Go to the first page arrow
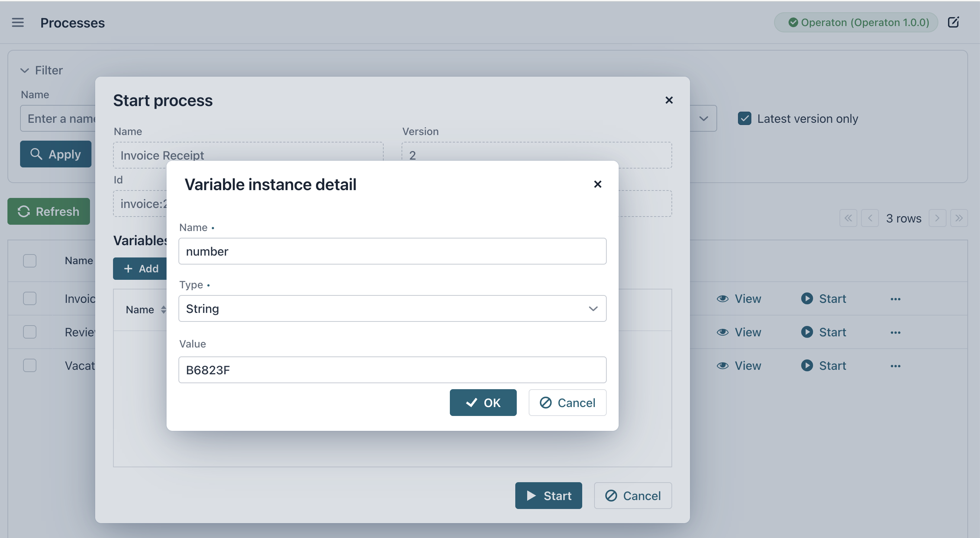 click(848, 218)
